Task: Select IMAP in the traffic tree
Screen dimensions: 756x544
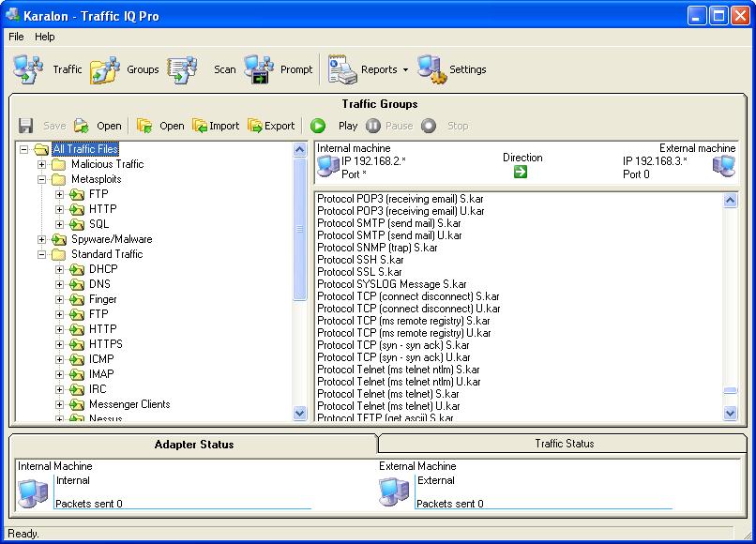Action: click(101, 374)
